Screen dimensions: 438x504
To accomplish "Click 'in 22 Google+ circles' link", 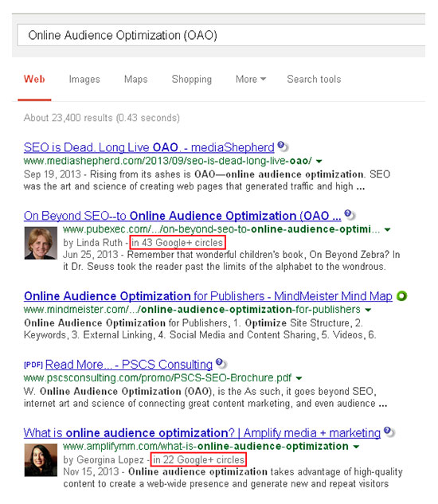I will (198, 460).
